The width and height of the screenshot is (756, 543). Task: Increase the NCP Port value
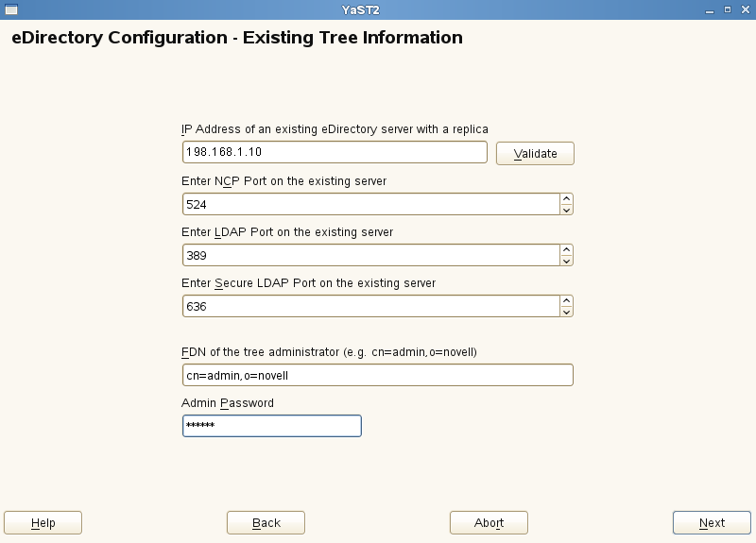(566, 198)
